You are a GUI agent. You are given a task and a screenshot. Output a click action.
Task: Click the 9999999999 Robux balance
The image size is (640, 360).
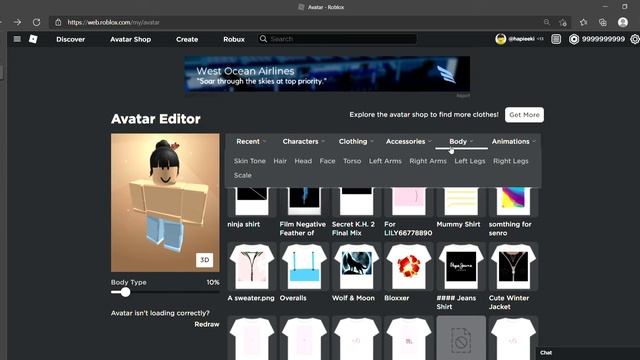603,39
